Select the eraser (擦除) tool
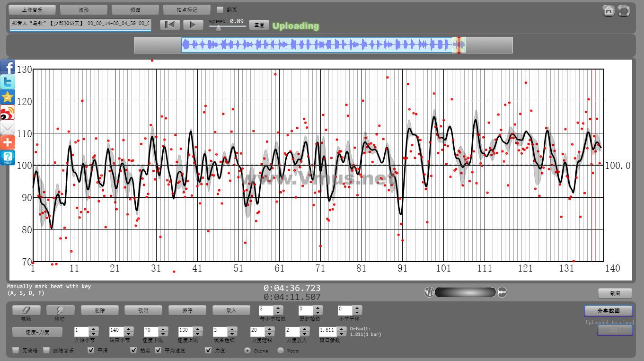The height and width of the screenshot is (361, 644). click(26, 310)
